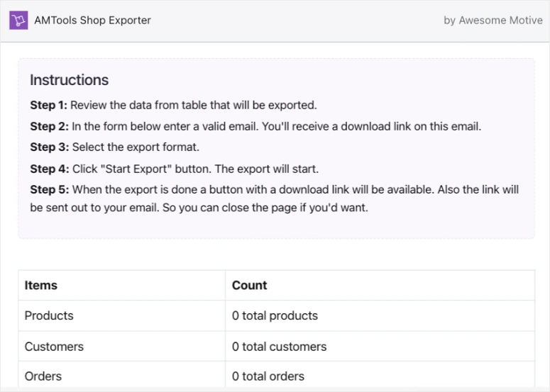Click the Items column header
Image resolution: width=550 pixels, height=392 pixels.
point(41,285)
